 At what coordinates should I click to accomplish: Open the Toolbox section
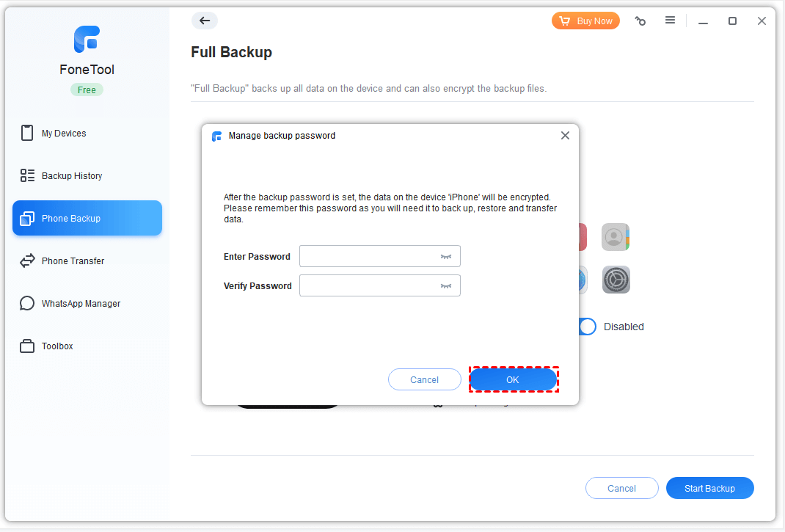click(57, 346)
